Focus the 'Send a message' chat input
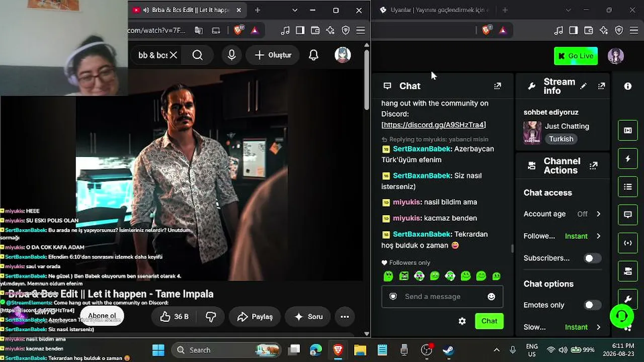This screenshot has width=644, height=362. (442, 297)
